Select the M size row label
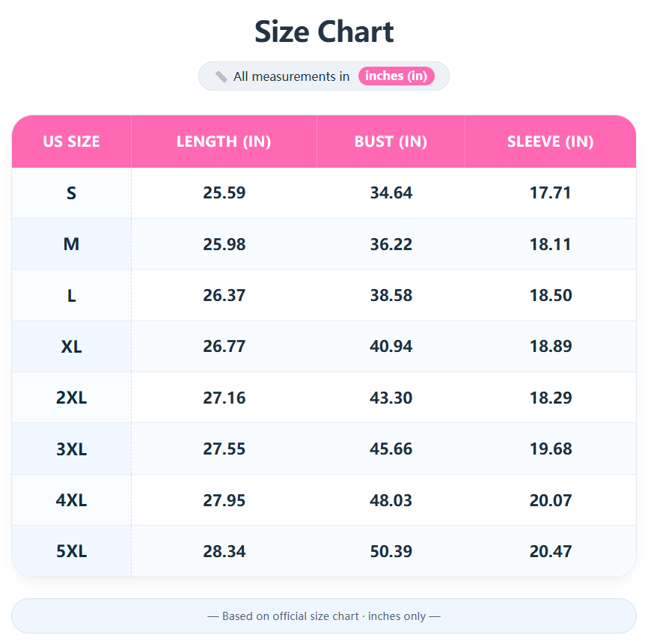Image resolution: width=651 pixels, height=644 pixels. 71,244
